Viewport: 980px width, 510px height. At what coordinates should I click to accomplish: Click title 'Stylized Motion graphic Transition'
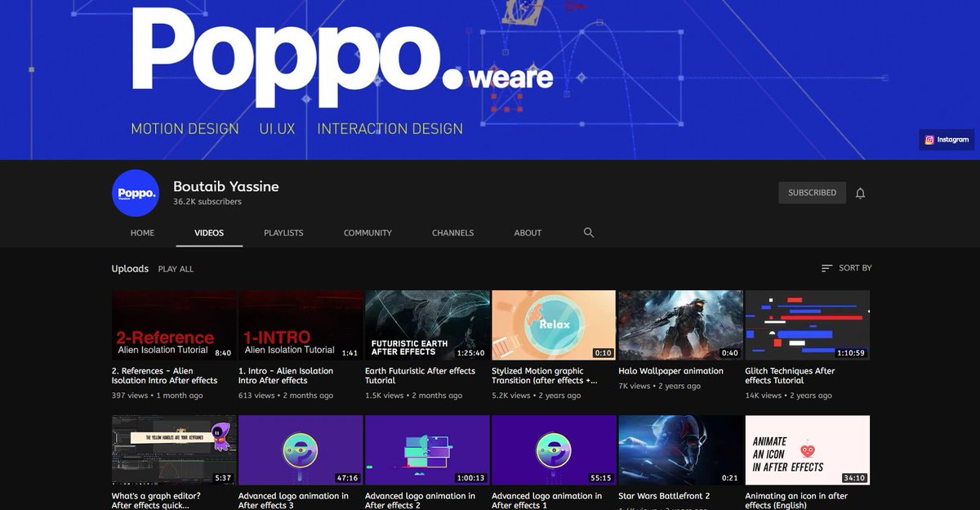545,376
